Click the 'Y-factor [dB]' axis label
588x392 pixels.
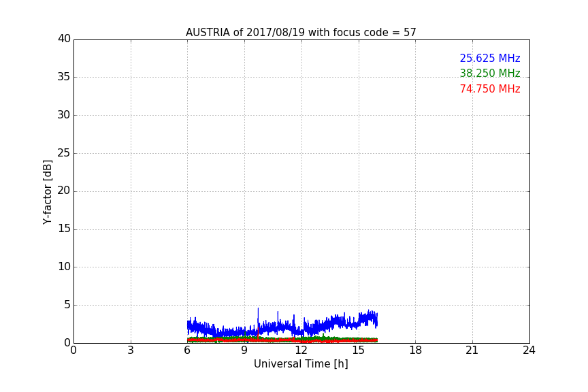tap(47, 192)
